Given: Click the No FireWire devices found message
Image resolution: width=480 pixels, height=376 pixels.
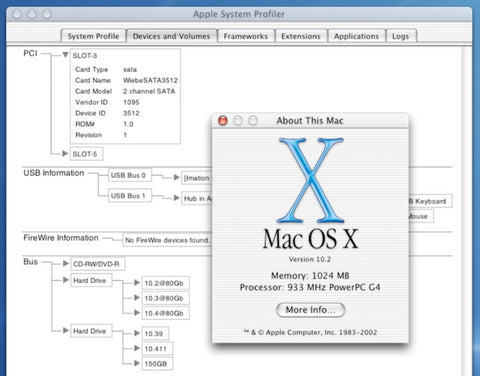Looking at the screenshot, I should point(167,240).
